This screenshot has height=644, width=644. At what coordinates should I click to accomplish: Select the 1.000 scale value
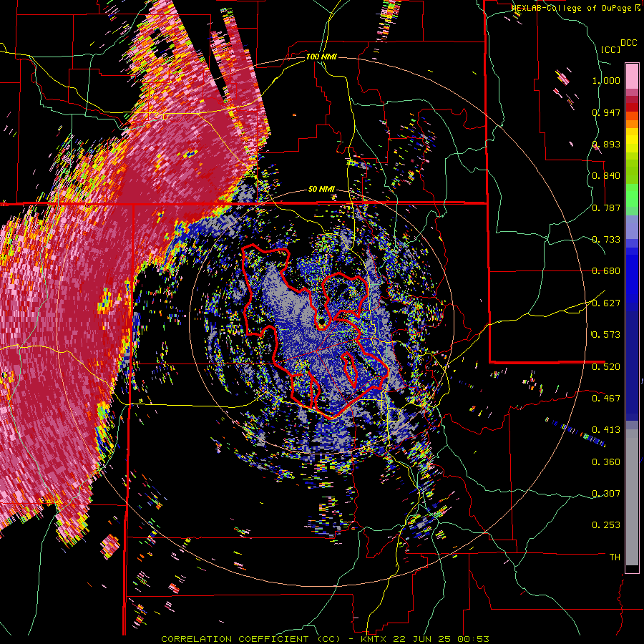coord(606,81)
